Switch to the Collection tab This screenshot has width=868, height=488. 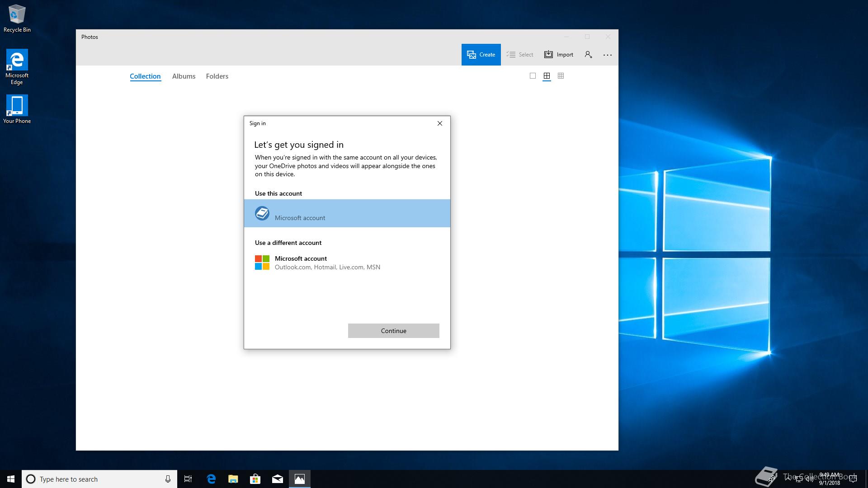pos(145,76)
